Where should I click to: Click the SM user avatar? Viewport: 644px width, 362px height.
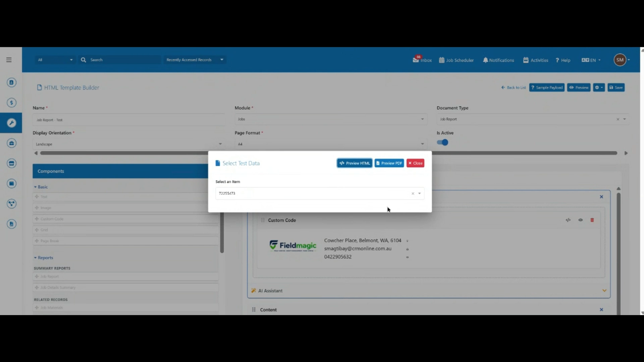click(x=620, y=60)
